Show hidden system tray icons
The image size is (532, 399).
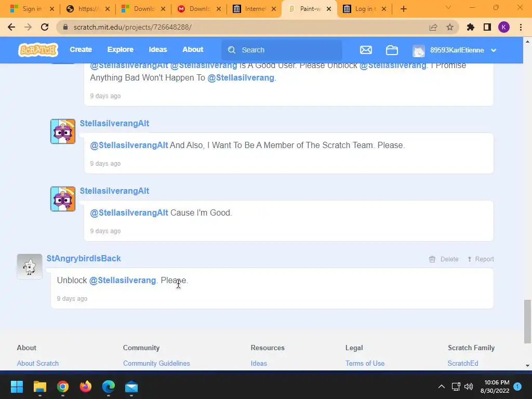tap(442, 387)
